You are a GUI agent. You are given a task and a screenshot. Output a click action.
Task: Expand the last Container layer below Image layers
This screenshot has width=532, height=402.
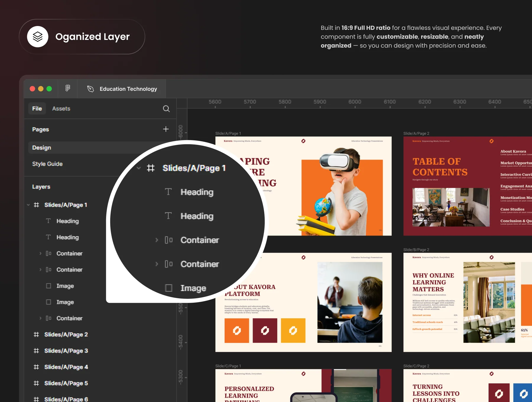[40, 318]
